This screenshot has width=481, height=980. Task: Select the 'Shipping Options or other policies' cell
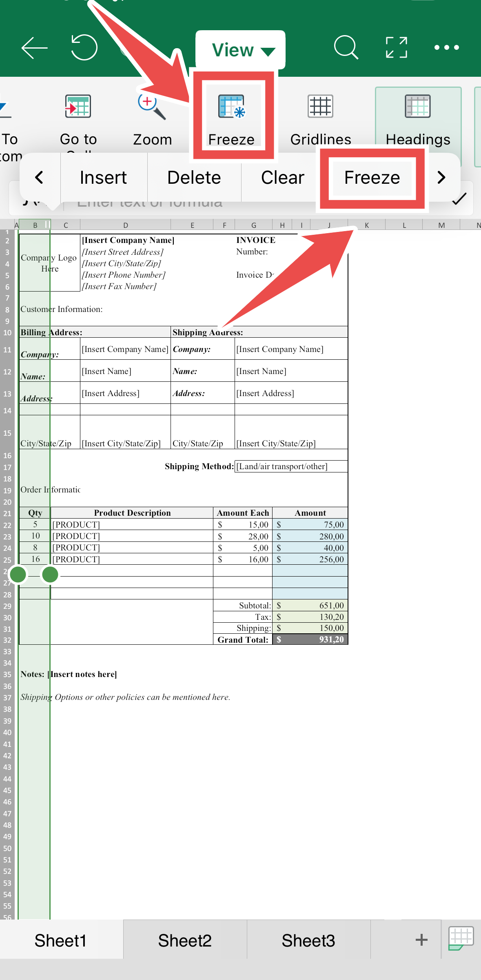[125, 697]
